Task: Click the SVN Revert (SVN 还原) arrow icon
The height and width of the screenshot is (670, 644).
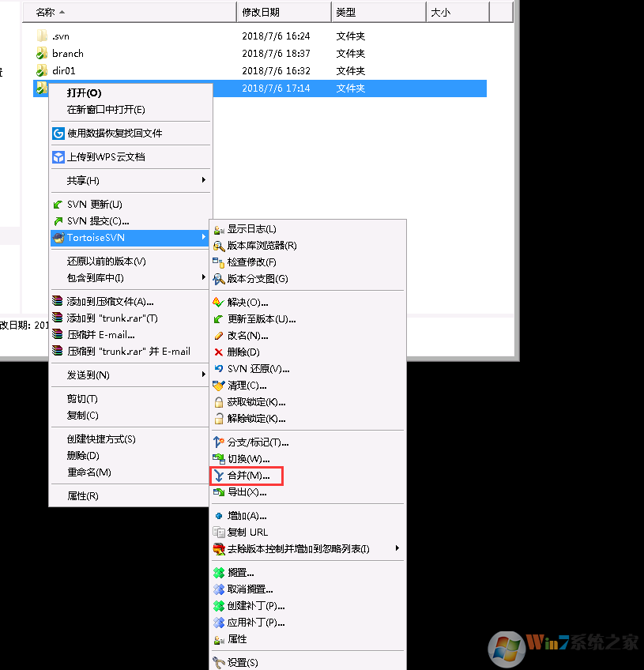Action: [219, 369]
